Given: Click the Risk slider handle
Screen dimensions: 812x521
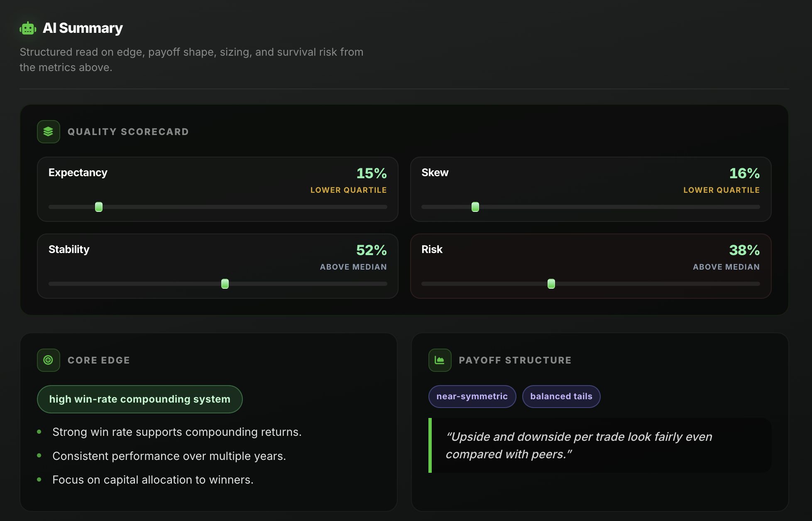Looking at the screenshot, I should pyautogui.click(x=551, y=284).
